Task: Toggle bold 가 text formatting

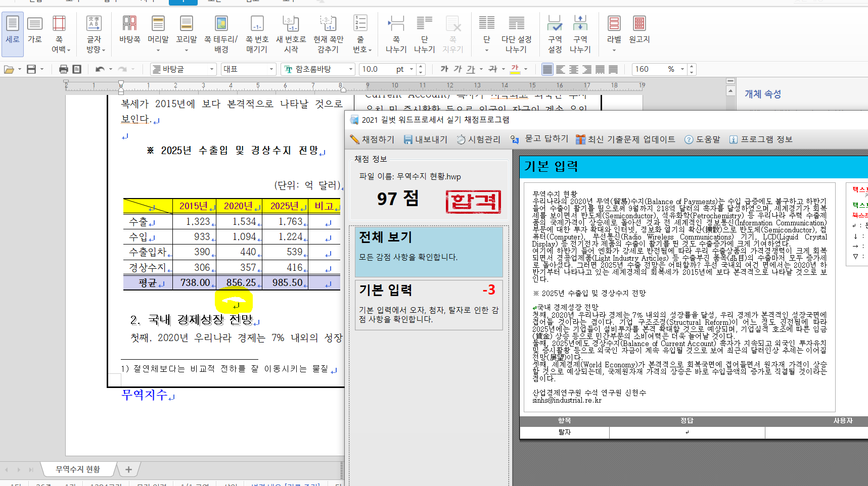Action: point(444,69)
